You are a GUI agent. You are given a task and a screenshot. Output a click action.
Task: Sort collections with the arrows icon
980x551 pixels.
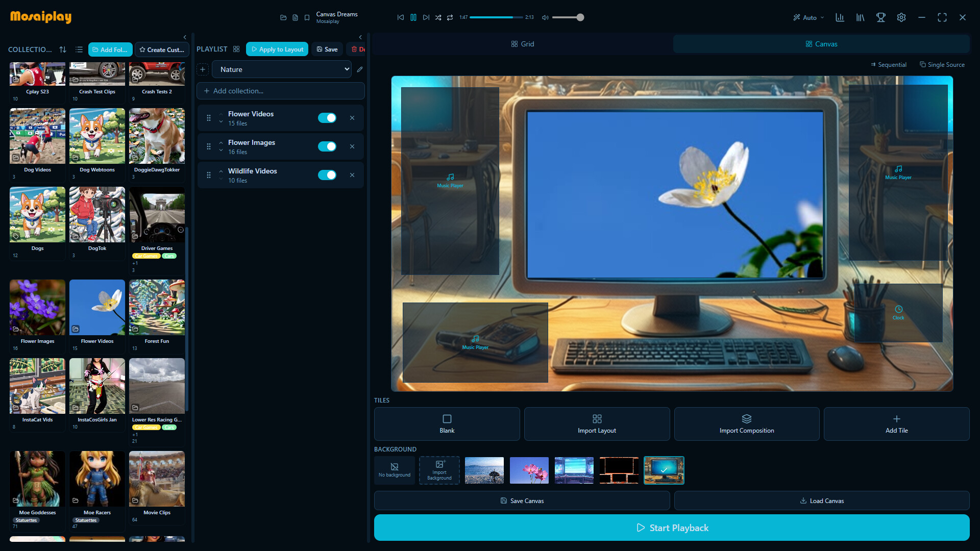click(63, 49)
